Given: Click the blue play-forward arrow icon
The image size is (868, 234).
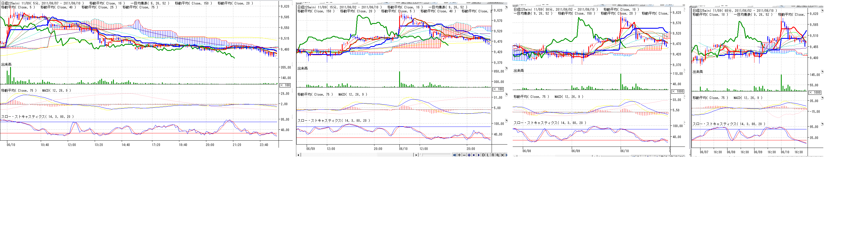Looking at the screenshot, I should pos(478,155).
